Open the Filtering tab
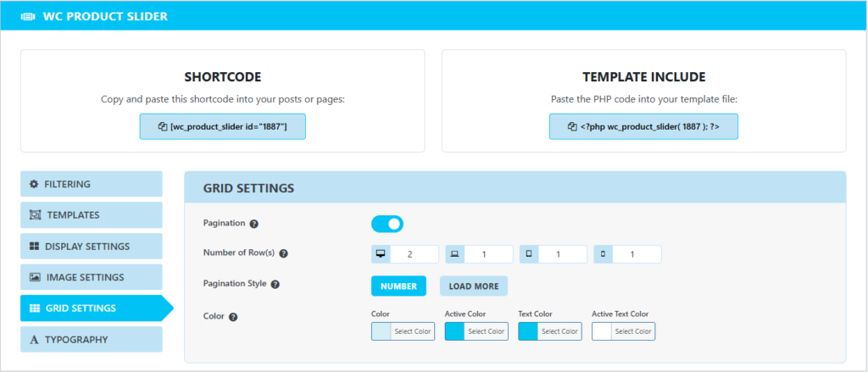Screen dimensions: 868x372 click(92, 184)
